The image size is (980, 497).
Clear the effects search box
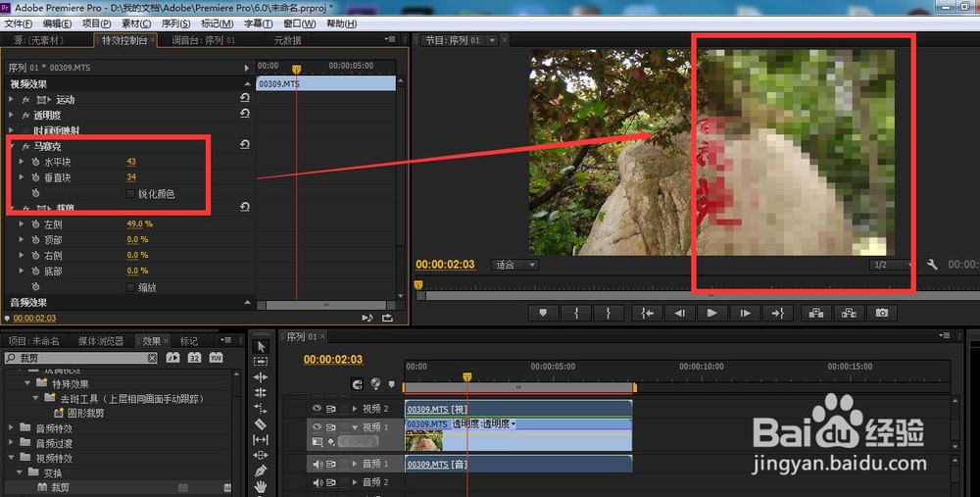pos(153,358)
